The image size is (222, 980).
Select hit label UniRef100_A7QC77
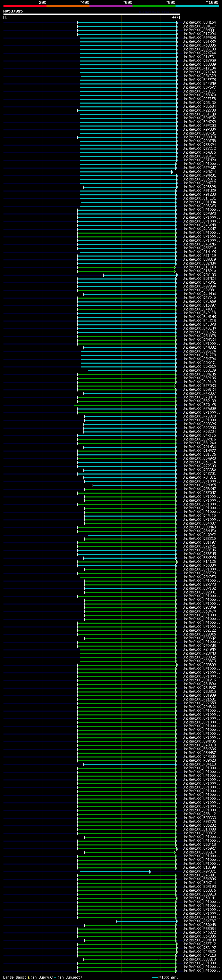199,91
